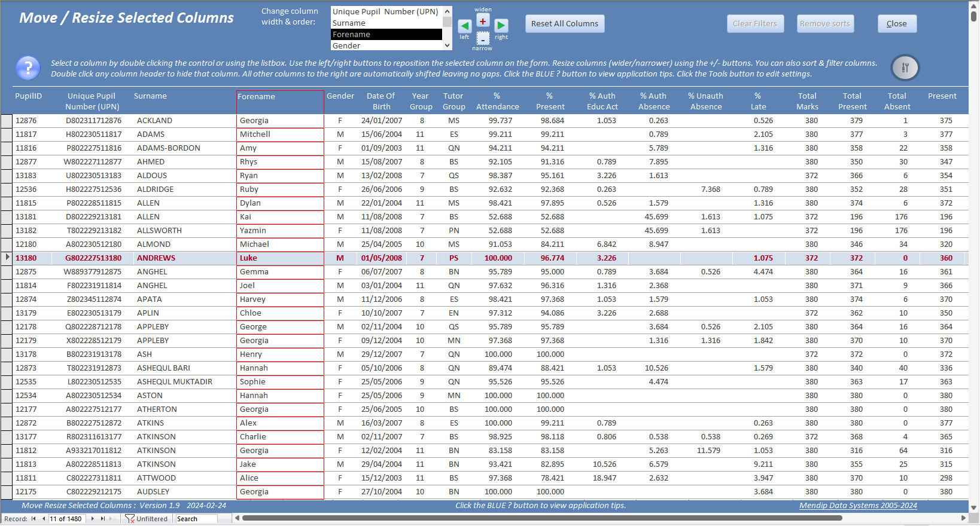The image size is (980, 526).
Task: Click the Reset All Columns button
Action: (565, 24)
